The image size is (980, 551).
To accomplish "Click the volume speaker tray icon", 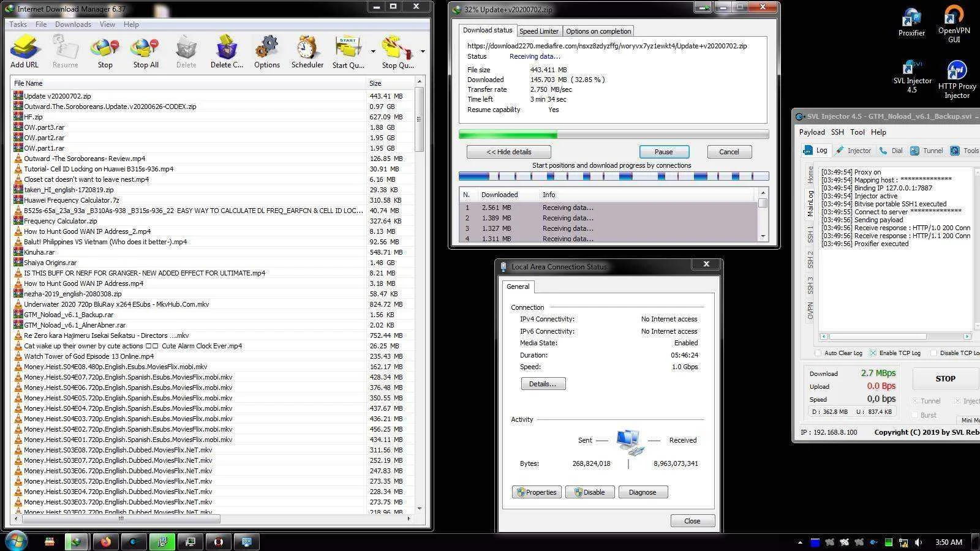I will point(918,542).
